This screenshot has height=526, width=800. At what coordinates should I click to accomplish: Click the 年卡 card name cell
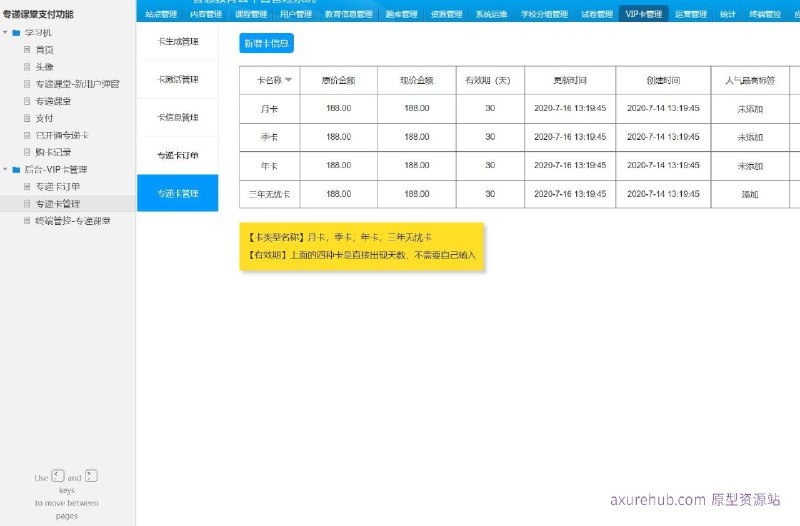point(269,166)
